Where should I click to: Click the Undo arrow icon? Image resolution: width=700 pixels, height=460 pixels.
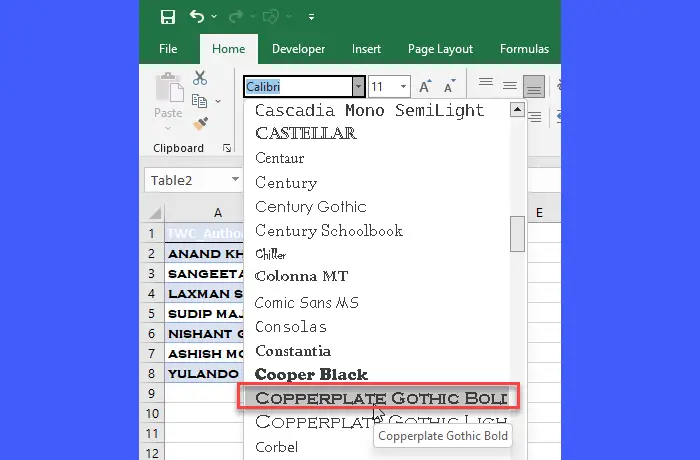(197, 17)
